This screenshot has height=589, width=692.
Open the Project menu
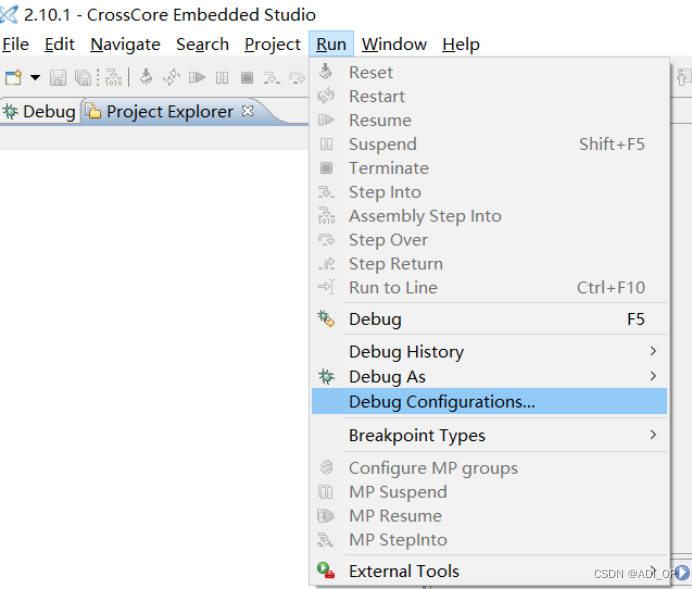pyautogui.click(x=272, y=44)
